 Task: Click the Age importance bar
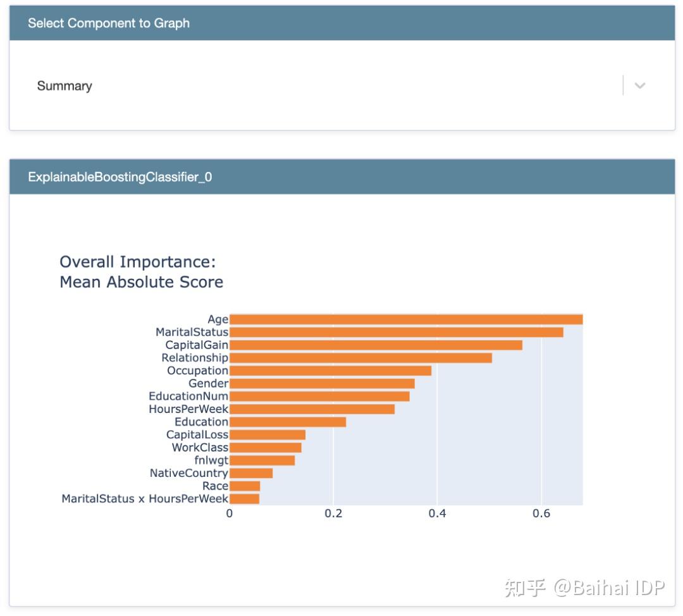coord(405,319)
